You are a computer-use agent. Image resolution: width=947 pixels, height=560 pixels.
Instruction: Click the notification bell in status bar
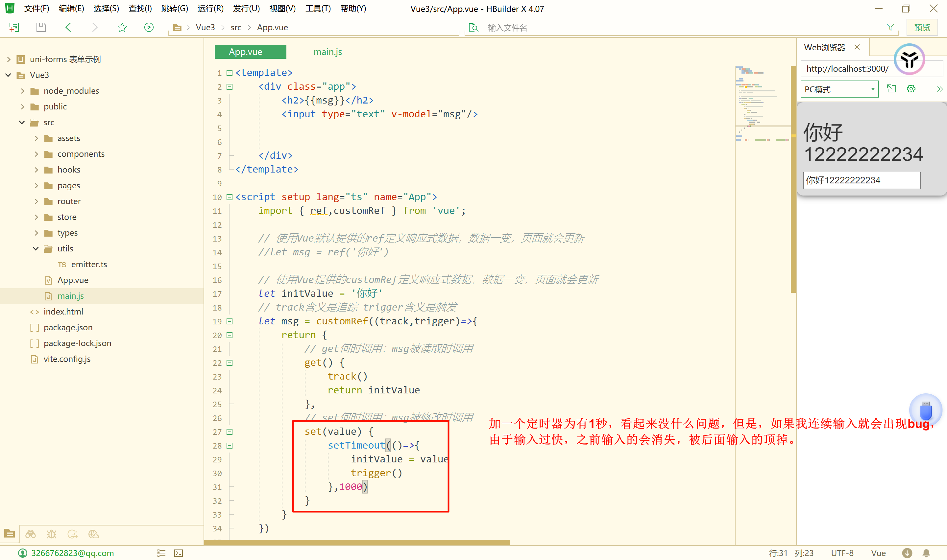click(x=926, y=553)
